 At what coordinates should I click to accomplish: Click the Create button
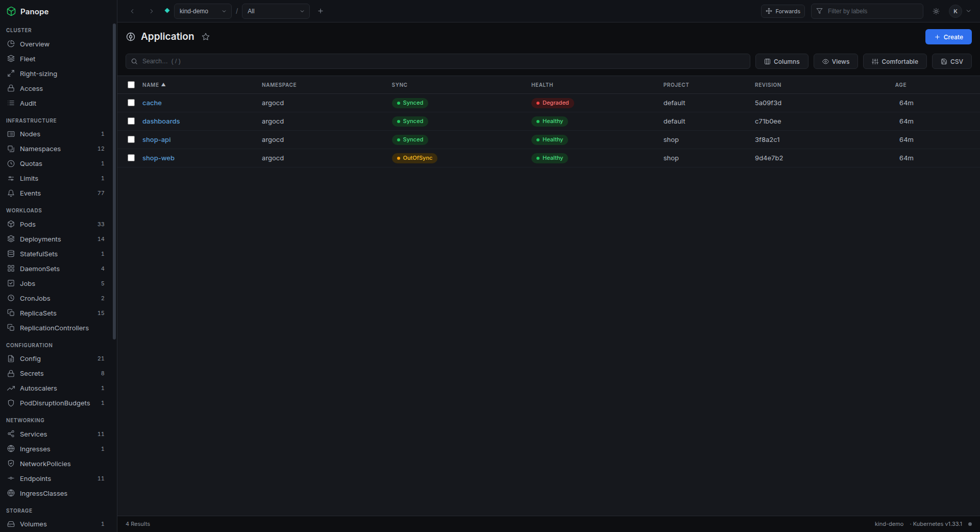[x=948, y=37]
